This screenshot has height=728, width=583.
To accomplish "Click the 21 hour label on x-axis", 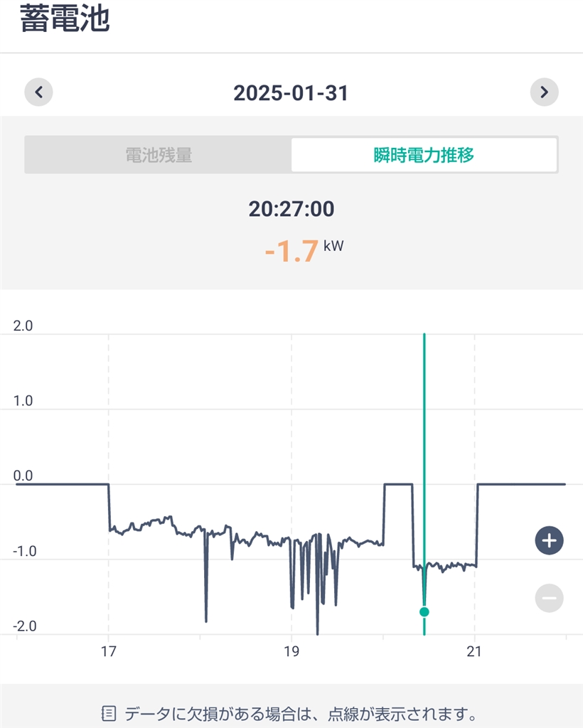I will pyautogui.click(x=474, y=651).
